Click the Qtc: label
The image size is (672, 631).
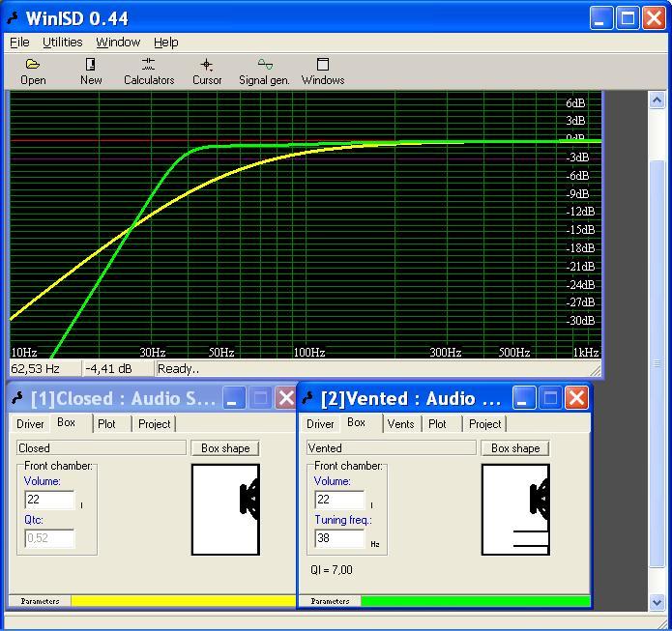pos(34,520)
